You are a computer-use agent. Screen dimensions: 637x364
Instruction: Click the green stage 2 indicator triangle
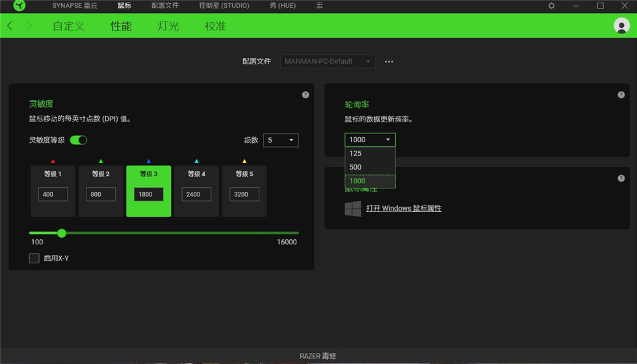click(101, 161)
